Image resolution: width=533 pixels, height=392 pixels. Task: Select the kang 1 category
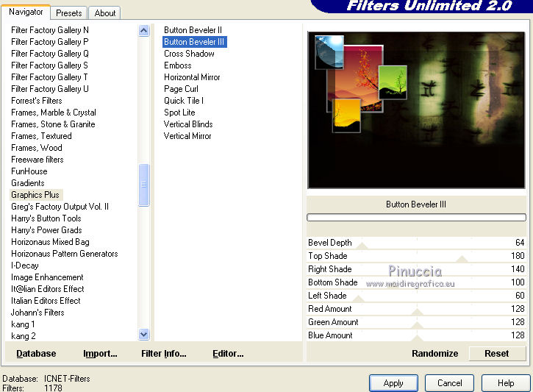23,324
